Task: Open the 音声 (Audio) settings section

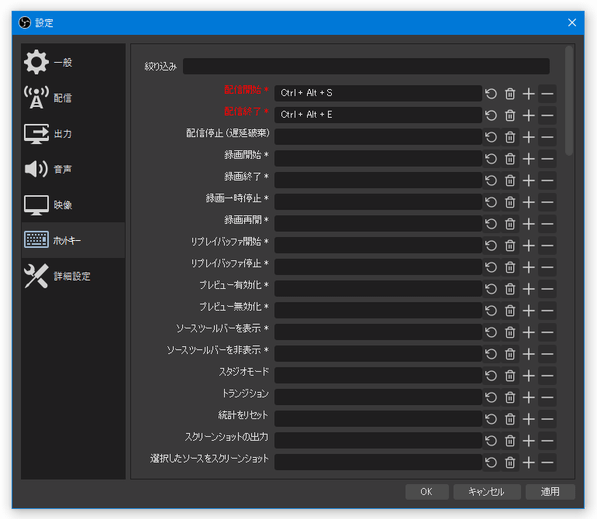Action: [73, 169]
